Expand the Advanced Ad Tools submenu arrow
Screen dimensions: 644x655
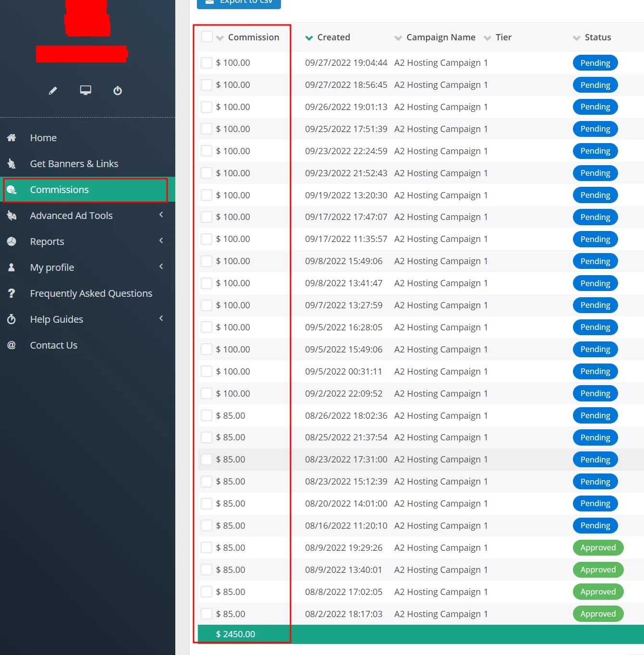161,215
